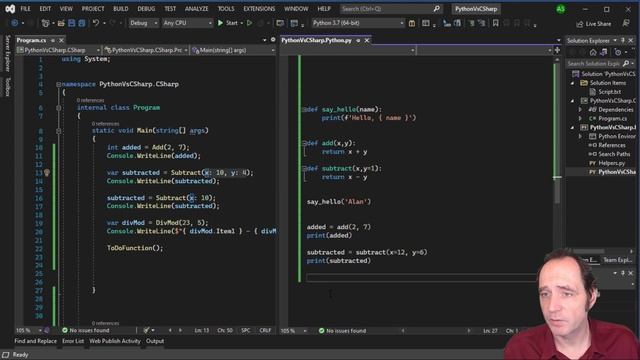Open the Main(string[] args) member dropdown
The image size is (640, 360).
point(233,50)
